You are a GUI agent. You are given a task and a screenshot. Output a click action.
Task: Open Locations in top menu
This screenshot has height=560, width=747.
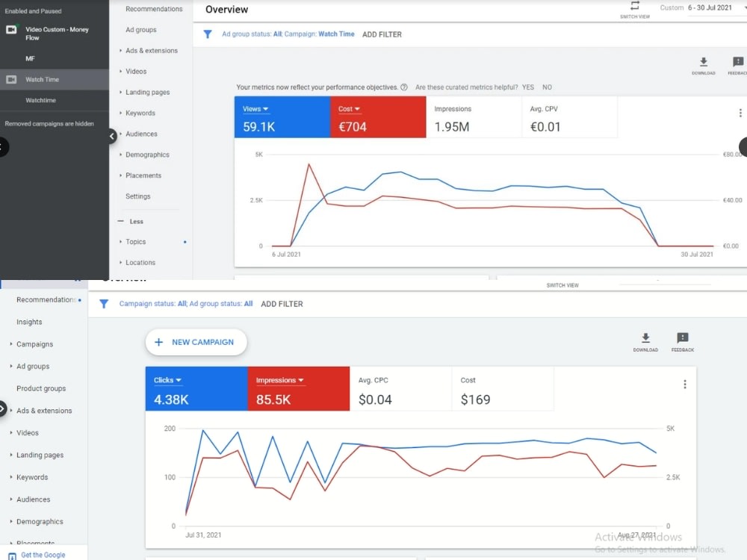[140, 262]
